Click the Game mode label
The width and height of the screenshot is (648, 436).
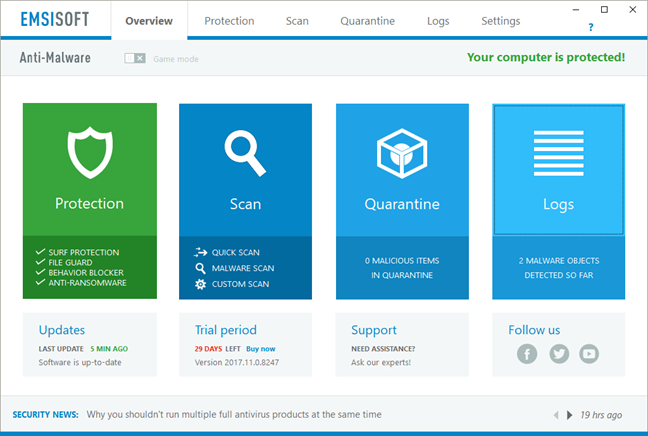pos(176,59)
